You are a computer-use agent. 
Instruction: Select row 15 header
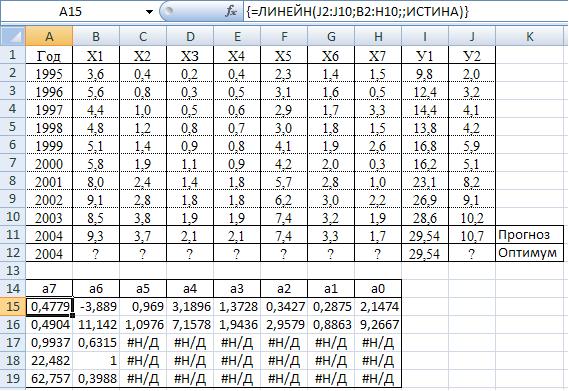(13, 306)
